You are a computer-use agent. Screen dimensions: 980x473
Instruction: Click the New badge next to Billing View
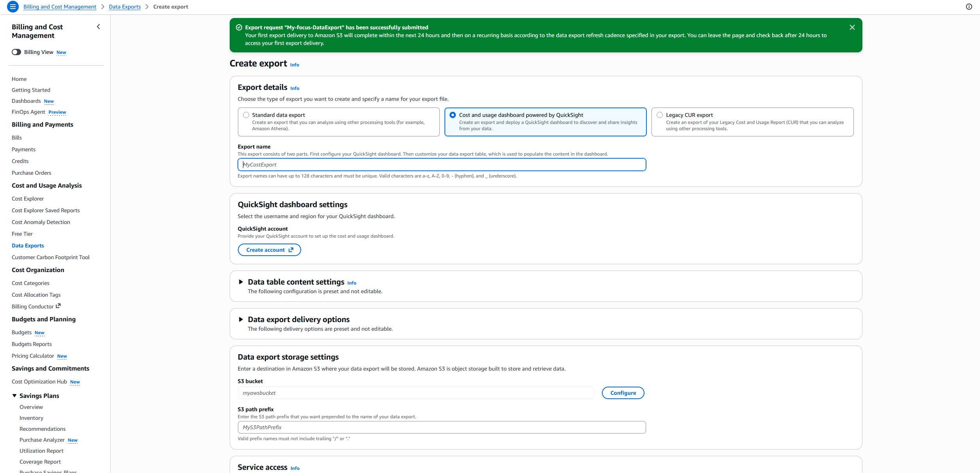pyautogui.click(x=61, y=52)
